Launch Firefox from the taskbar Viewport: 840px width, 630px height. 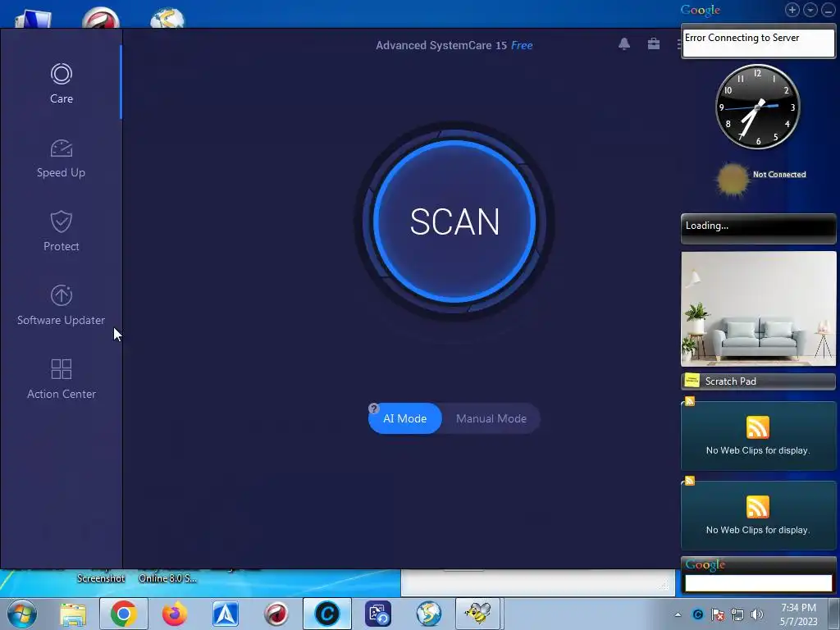(x=174, y=614)
